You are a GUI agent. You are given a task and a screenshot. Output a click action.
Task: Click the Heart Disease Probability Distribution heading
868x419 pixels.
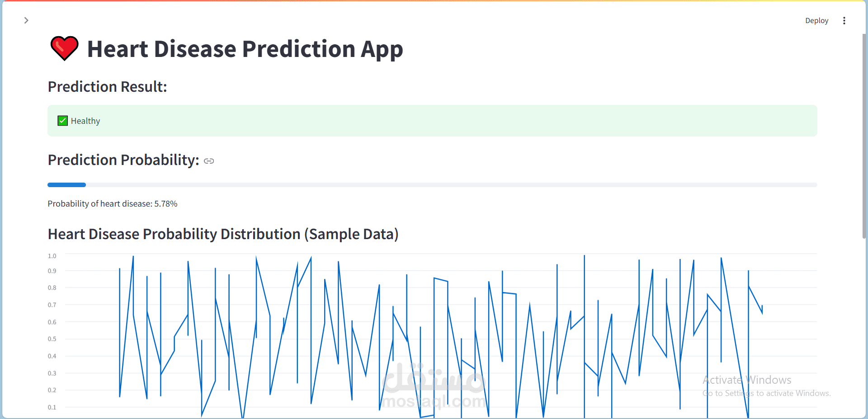pos(223,234)
